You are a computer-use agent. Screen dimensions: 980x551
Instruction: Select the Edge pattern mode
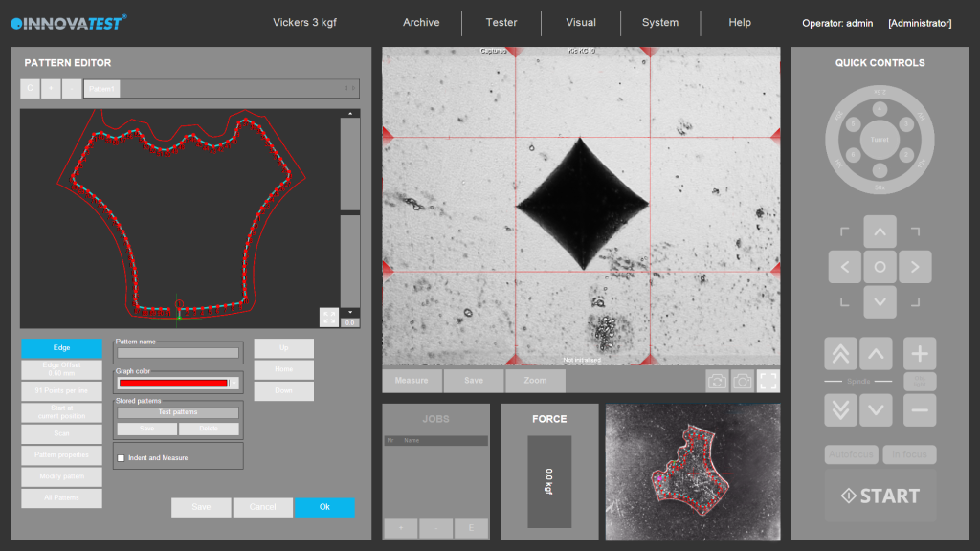61,348
